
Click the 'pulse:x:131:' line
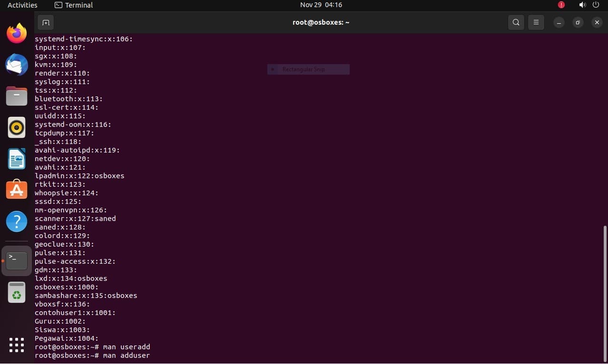click(x=60, y=253)
